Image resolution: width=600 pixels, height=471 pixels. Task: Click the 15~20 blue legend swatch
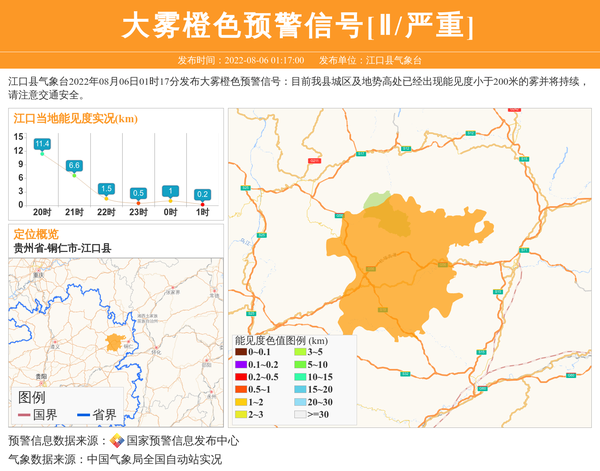coord(300,389)
